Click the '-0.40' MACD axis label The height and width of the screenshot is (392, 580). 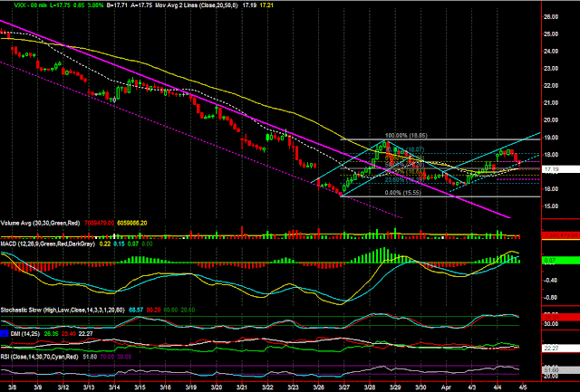tap(551, 281)
